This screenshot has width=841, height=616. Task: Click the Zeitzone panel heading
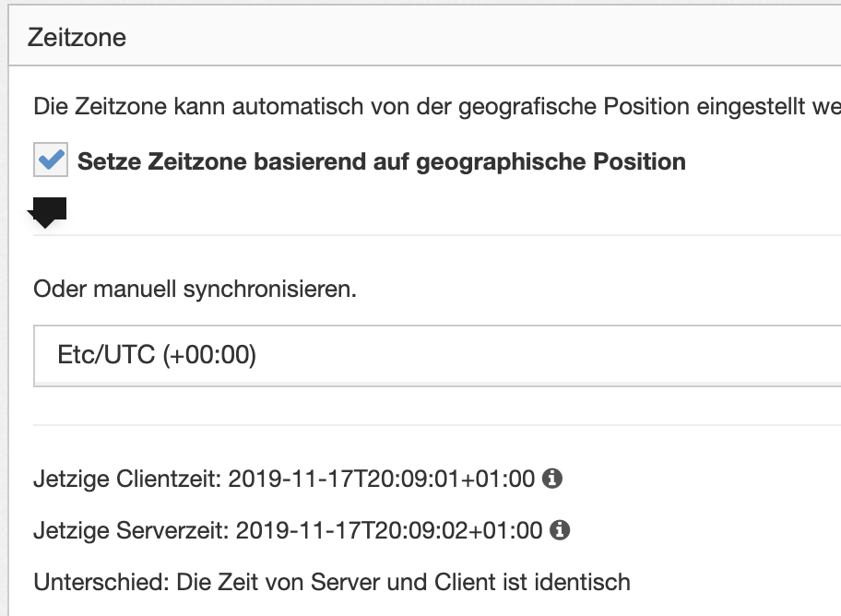[x=77, y=38]
